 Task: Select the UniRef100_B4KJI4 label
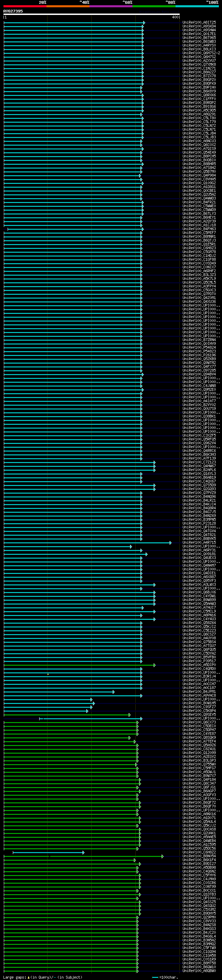(x=199, y=504)
